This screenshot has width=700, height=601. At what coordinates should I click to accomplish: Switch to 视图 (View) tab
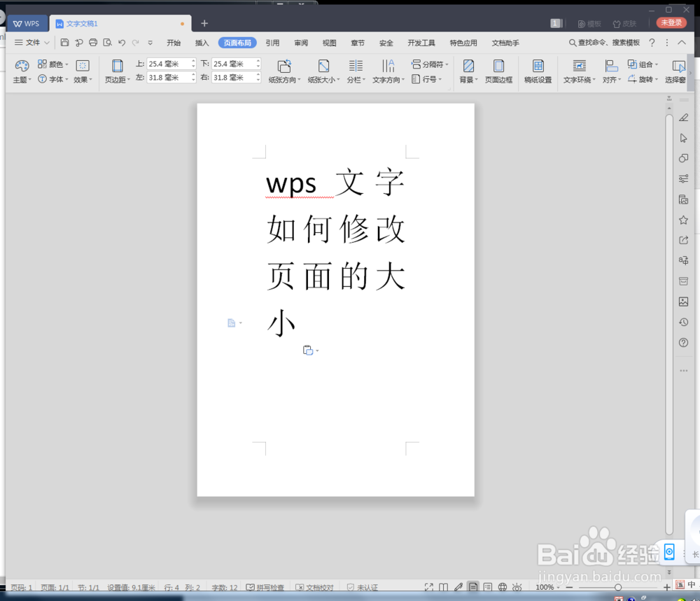pos(329,43)
